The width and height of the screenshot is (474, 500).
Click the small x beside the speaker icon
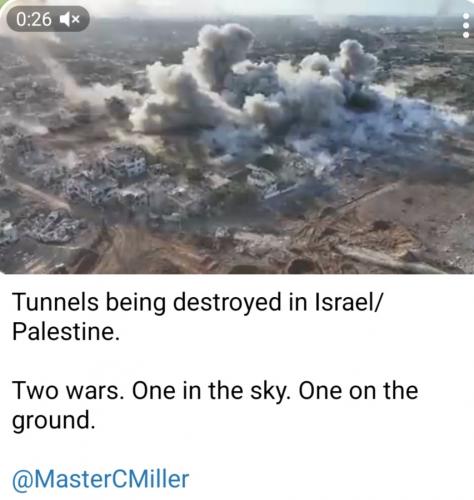[76, 20]
